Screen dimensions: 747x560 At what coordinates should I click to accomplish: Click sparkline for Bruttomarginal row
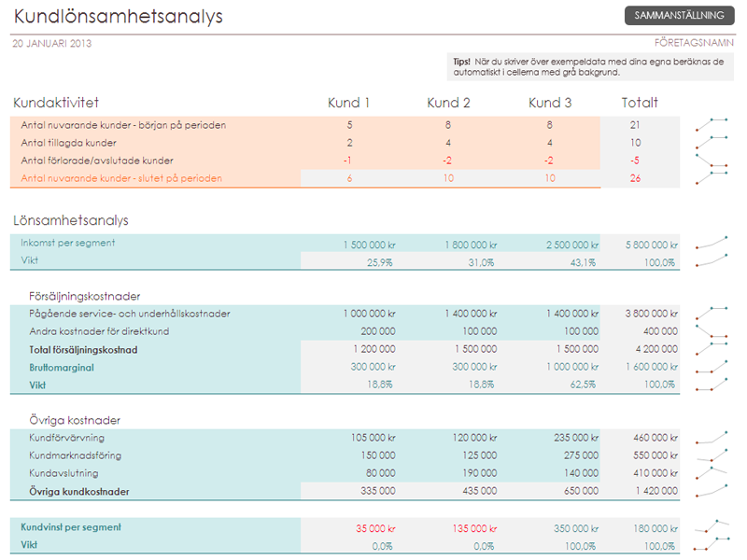(x=712, y=367)
